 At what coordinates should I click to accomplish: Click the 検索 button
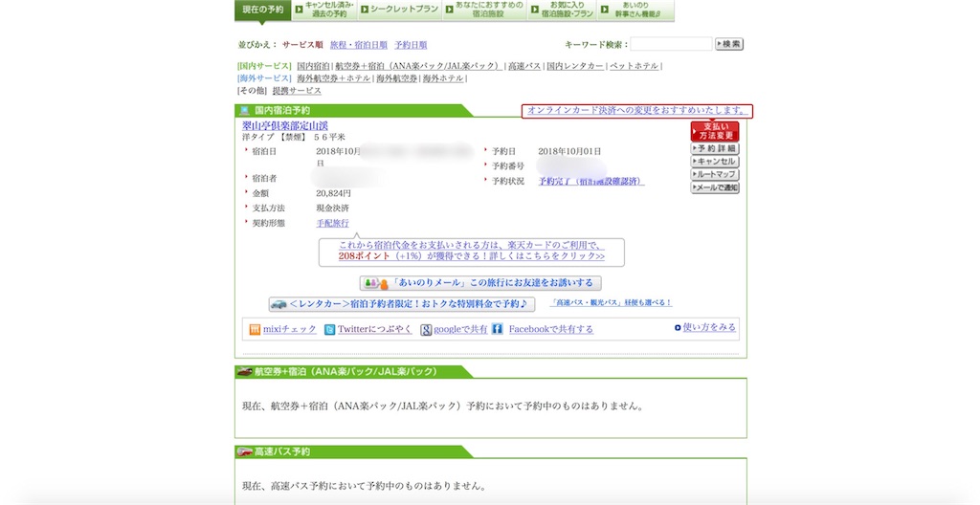(x=729, y=44)
